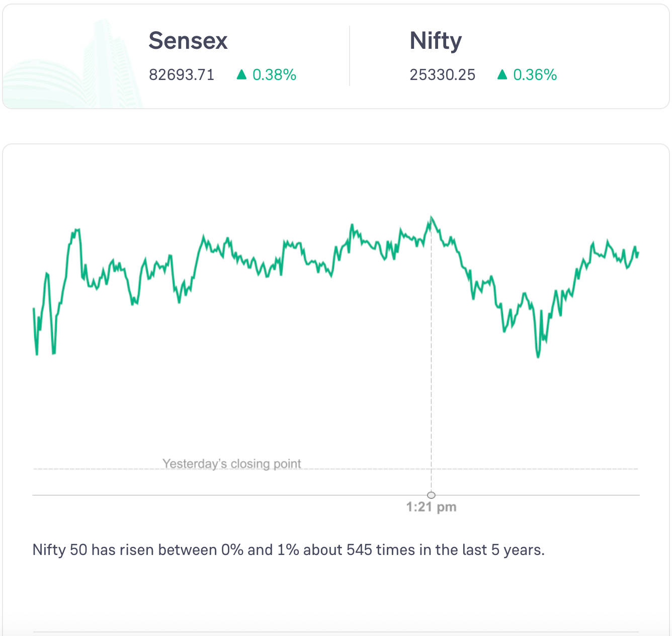Click the Sensex 0.38% change figure
The height and width of the screenshot is (636, 672).
pyautogui.click(x=274, y=75)
